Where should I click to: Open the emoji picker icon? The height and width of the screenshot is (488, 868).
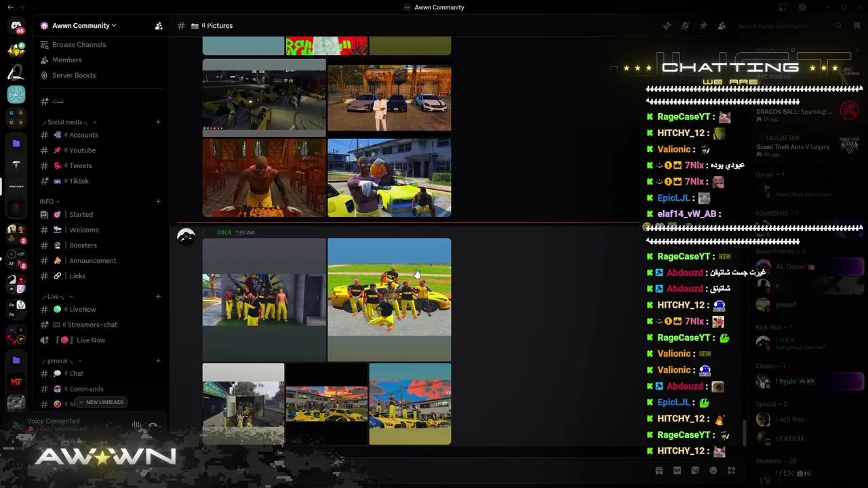713,470
